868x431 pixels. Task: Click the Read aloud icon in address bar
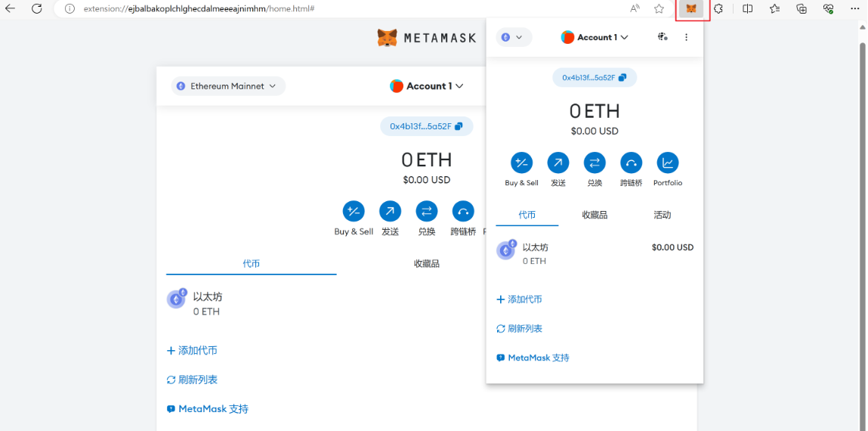click(x=635, y=9)
